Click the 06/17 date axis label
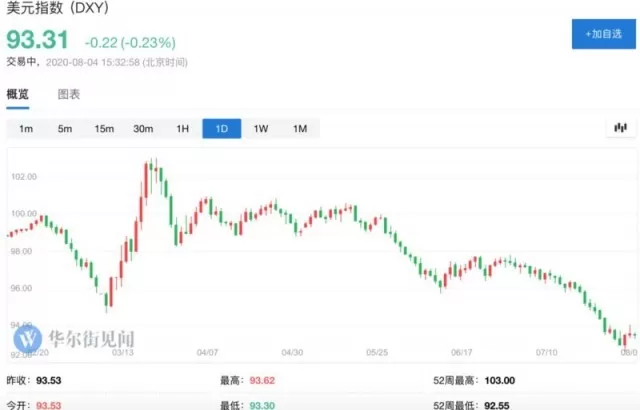The width and height of the screenshot is (640, 410). [x=462, y=352]
